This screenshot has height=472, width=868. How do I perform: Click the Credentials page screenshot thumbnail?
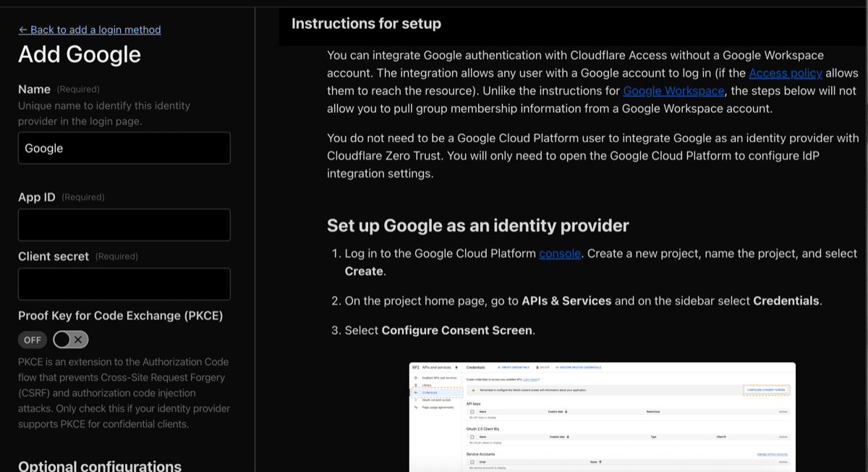tap(603, 417)
